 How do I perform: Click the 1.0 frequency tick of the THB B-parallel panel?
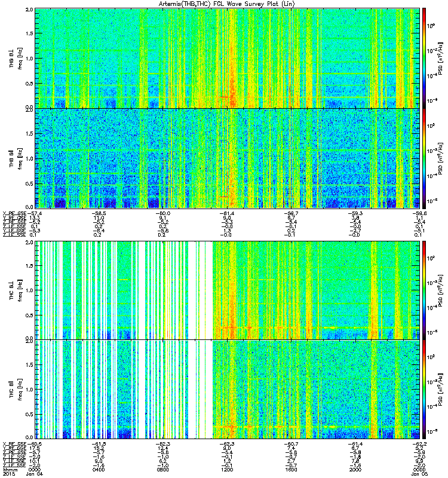click(29, 158)
